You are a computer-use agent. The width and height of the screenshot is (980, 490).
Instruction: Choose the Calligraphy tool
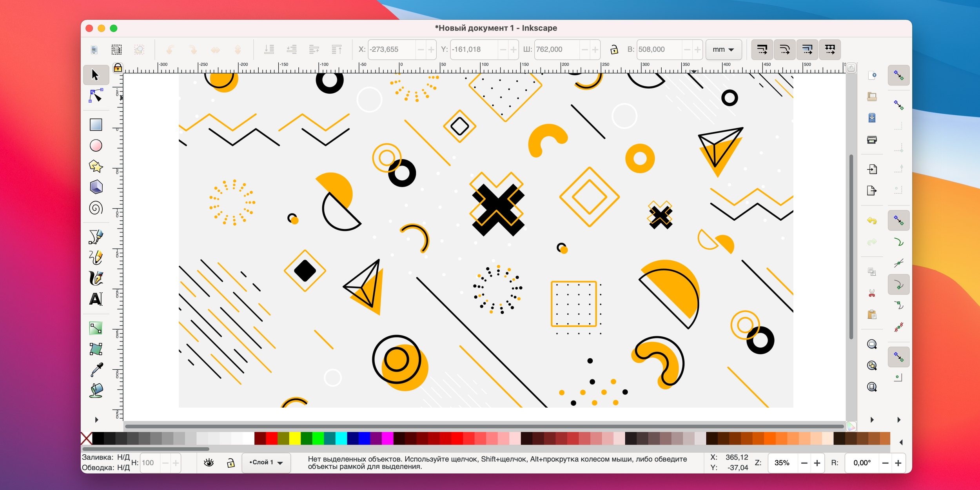[96, 278]
